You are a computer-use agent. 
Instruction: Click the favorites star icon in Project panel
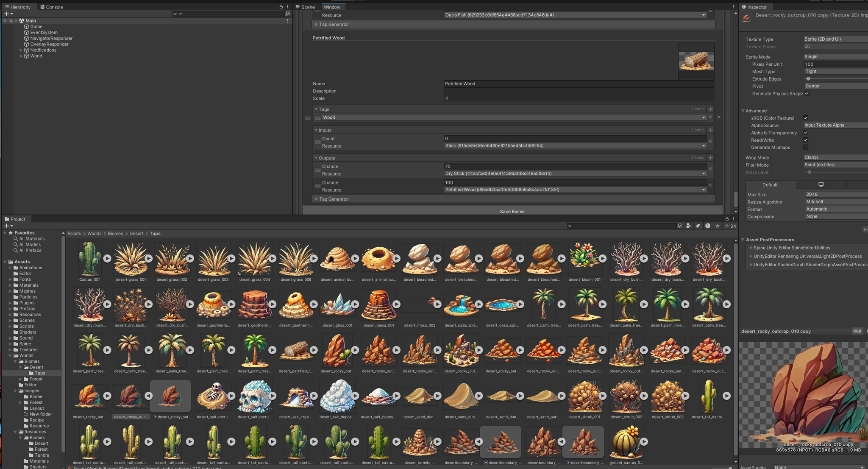[718, 226]
